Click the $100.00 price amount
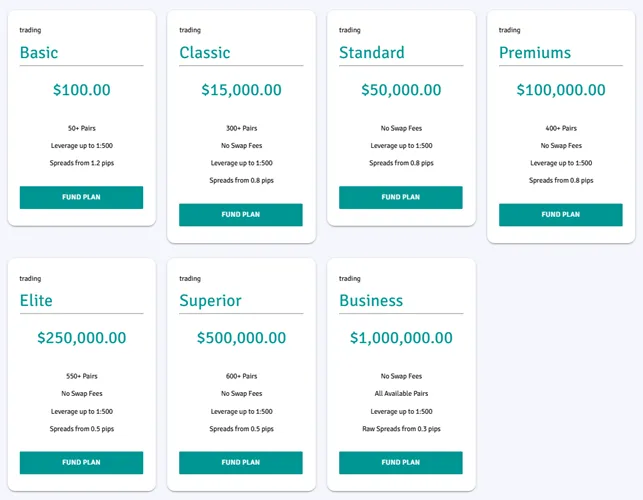 click(x=81, y=90)
